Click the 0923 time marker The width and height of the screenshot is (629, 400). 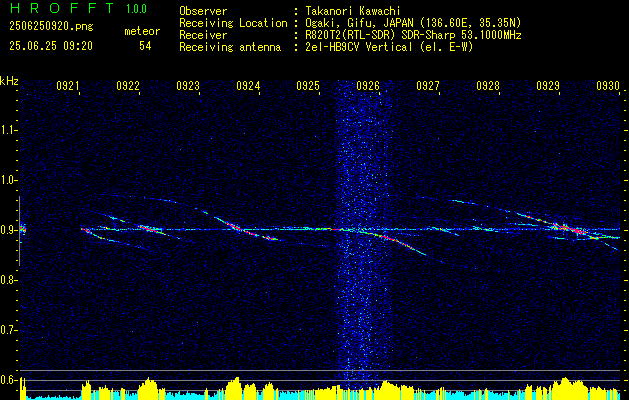point(188,86)
